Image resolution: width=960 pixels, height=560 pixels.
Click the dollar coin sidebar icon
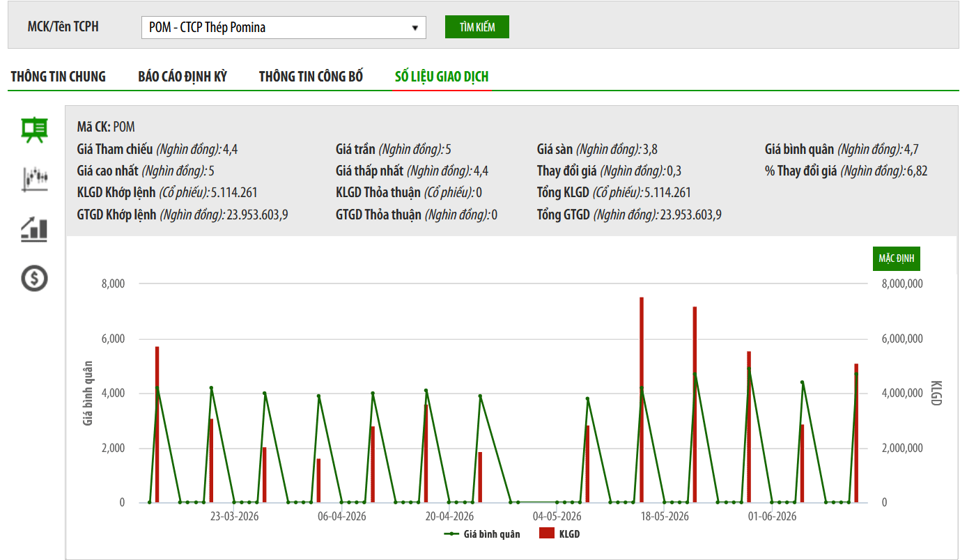click(34, 278)
